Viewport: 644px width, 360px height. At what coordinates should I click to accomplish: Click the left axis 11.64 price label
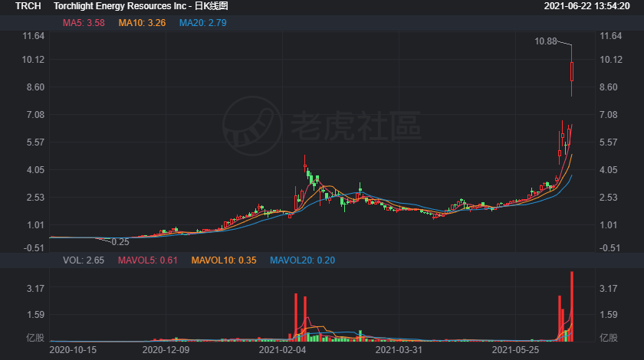[33, 36]
